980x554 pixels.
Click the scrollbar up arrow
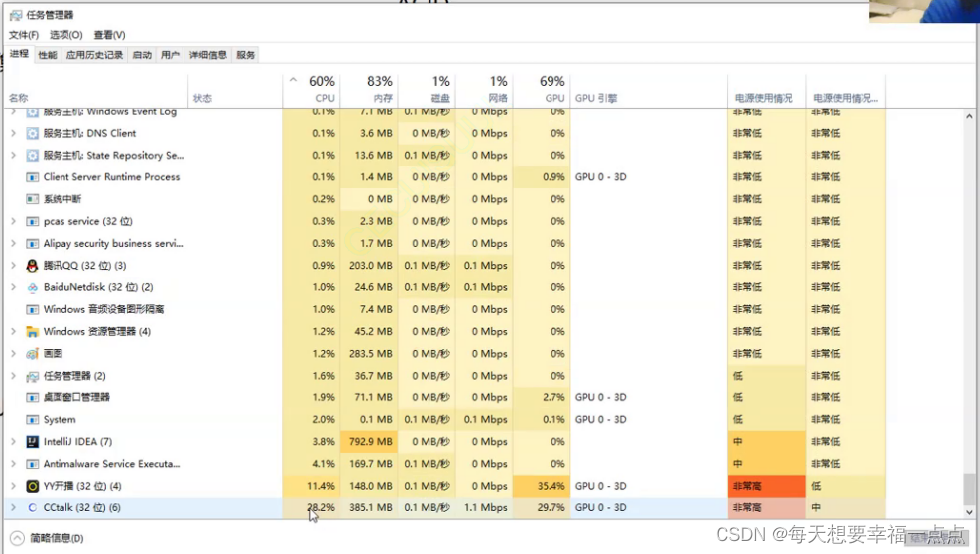tap(969, 116)
